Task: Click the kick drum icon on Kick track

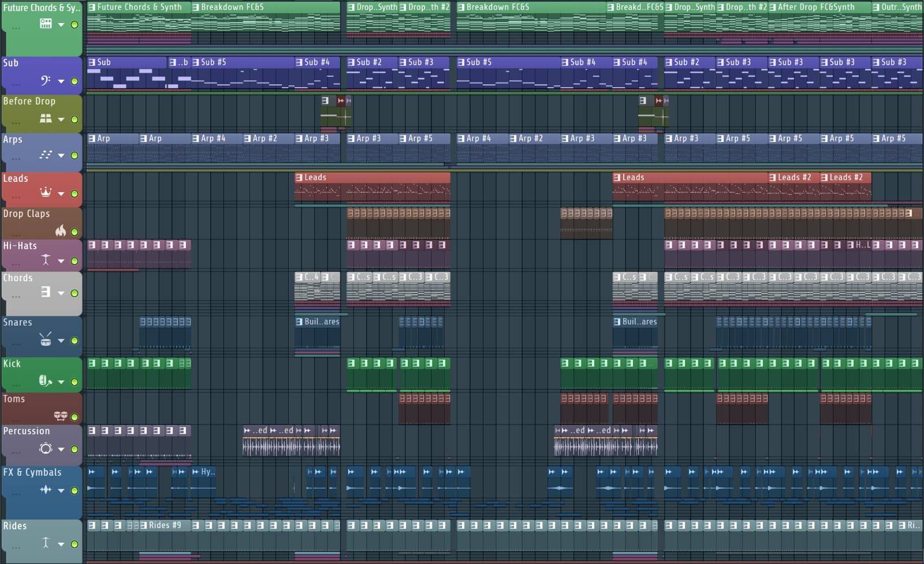Action: tap(45, 380)
